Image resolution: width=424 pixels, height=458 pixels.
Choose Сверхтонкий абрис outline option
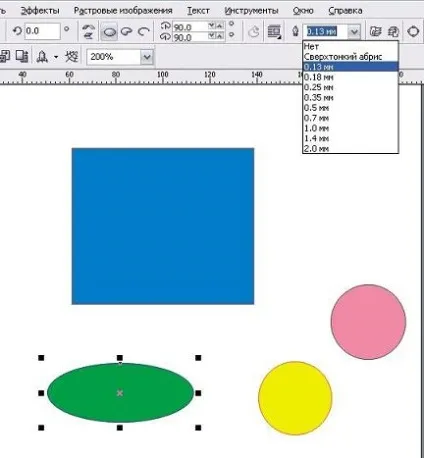pyautogui.click(x=350, y=57)
